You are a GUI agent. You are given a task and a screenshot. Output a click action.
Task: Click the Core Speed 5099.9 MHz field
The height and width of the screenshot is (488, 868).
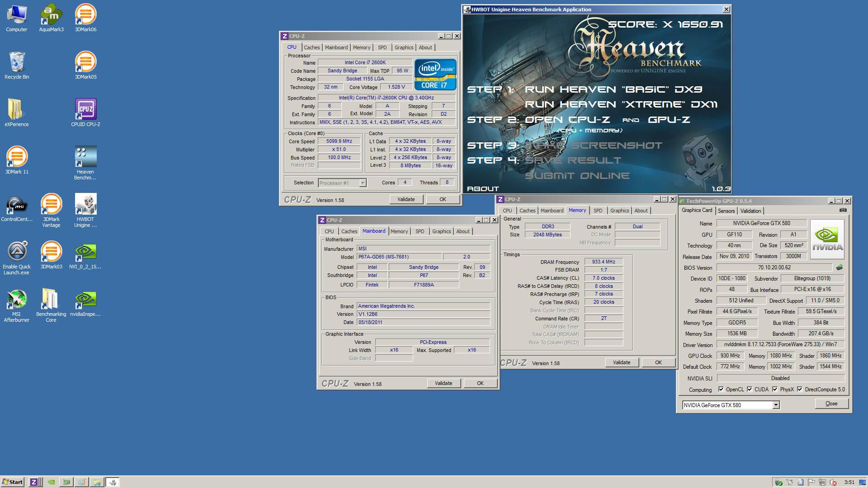(339, 141)
